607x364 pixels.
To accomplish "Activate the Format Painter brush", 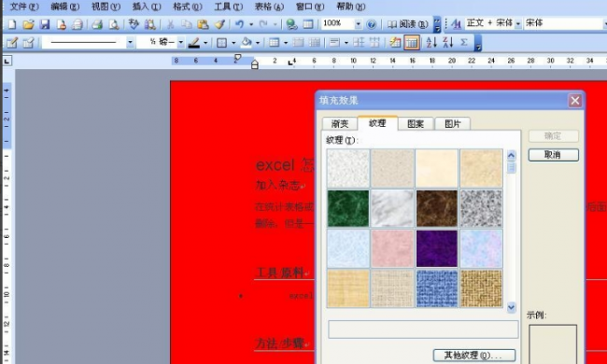I will (x=219, y=24).
